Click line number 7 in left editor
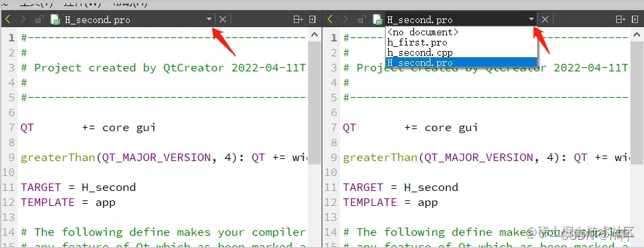Viewport: 644px width, 248px height. [x=11, y=127]
